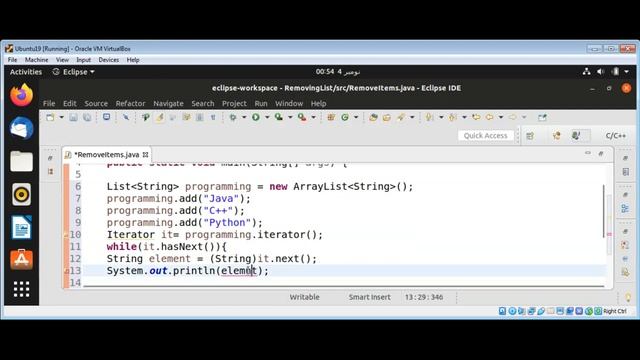Screen dimensions: 640x360
Task: Click the Open Task folder icon
Action: click(x=387, y=118)
